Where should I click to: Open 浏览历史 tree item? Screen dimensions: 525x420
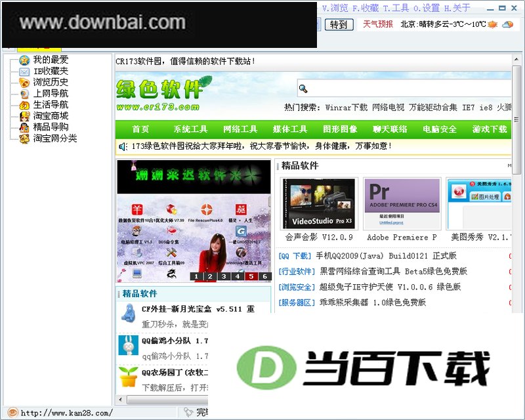tap(51, 82)
